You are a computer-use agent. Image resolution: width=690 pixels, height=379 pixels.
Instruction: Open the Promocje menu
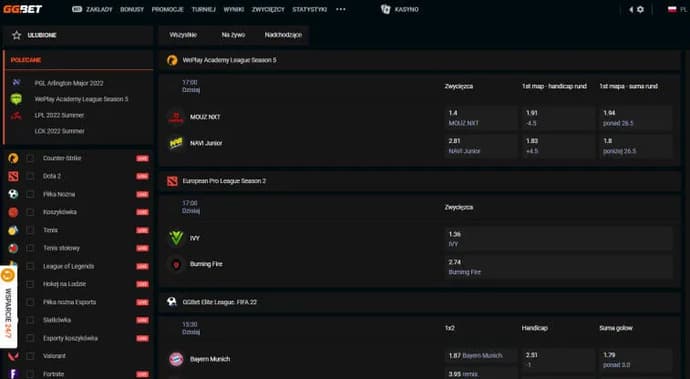click(x=168, y=9)
